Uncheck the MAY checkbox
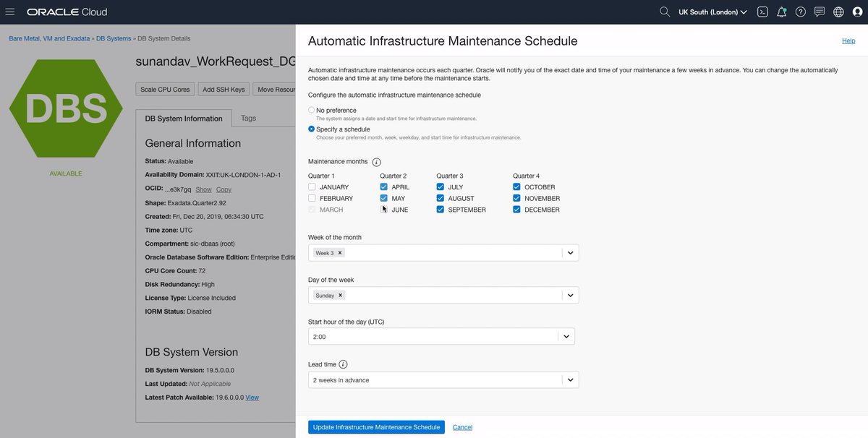The width and height of the screenshot is (868, 438). (x=383, y=198)
